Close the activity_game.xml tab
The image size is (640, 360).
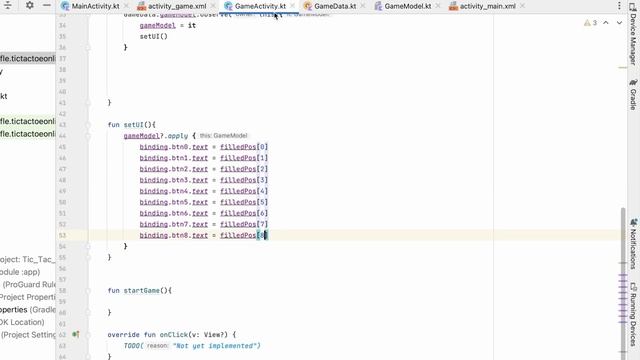point(213,6)
